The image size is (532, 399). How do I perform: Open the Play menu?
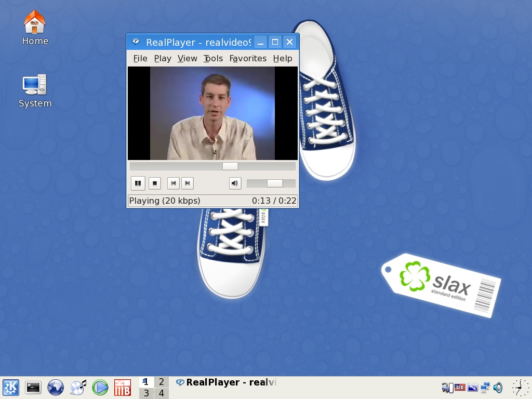coord(163,58)
